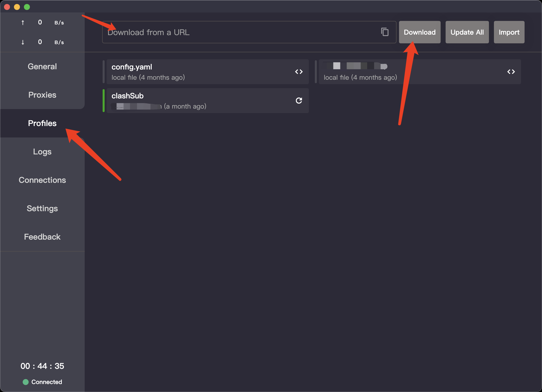Minimize the window with the yellow button
The height and width of the screenshot is (392, 542).
[17, 7]
